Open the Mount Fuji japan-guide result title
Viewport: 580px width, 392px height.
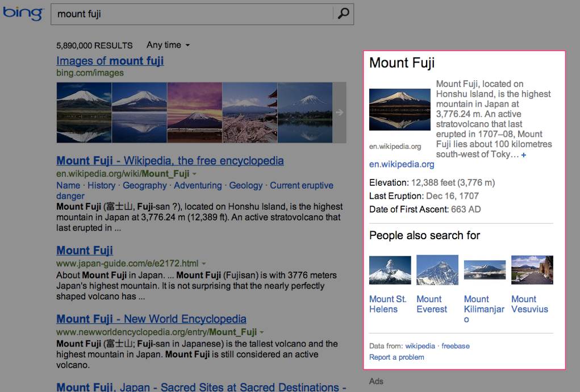click(x=84, y=251)
